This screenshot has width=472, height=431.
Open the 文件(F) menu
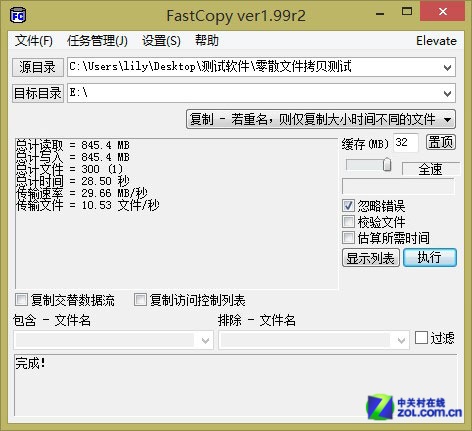click(x=34, y=41)
